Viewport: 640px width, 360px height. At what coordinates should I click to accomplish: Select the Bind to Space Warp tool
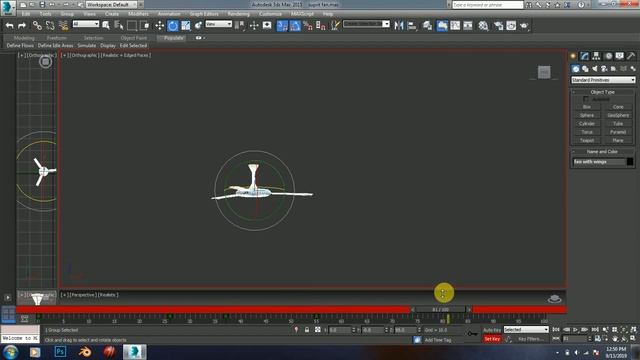63,26
